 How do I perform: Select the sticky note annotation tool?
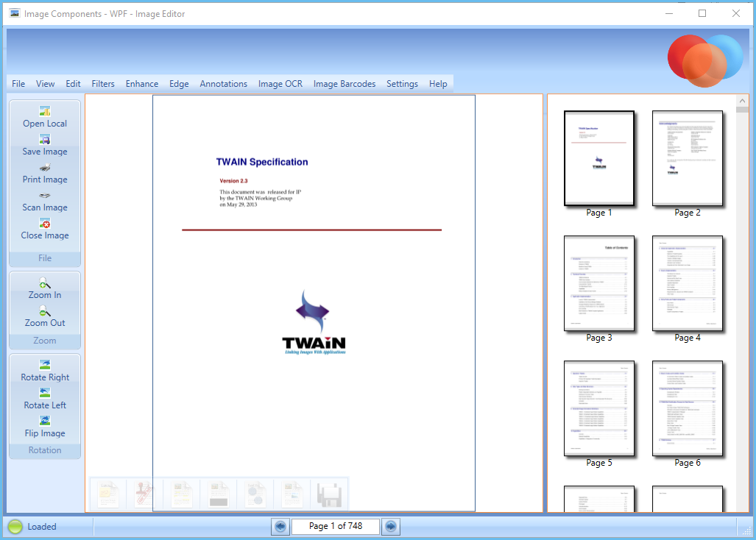coord(108,494)
